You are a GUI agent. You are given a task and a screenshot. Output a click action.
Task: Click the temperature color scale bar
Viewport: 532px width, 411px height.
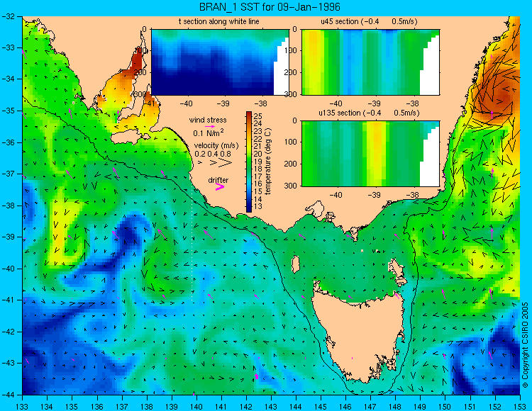pyautogui.click(x=249, y=162)
